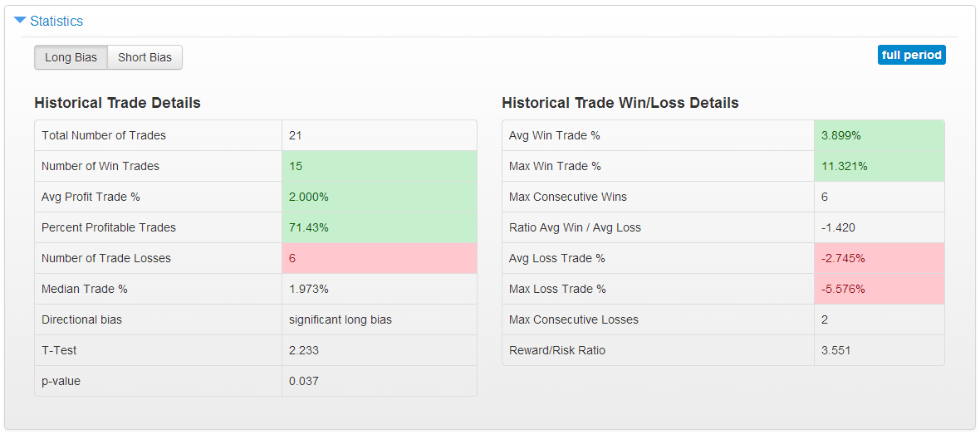
Task: Click the p-value row label
Action: click(61, 381)
